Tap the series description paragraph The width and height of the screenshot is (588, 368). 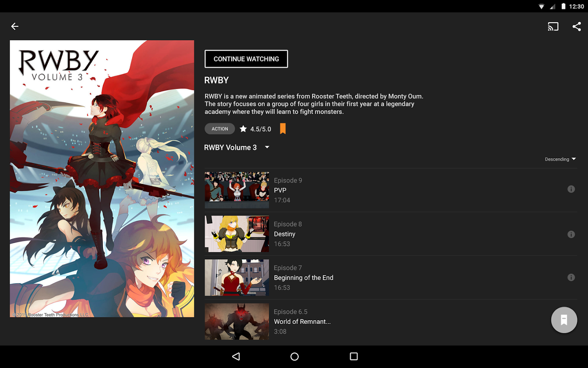[x=314, y=104]
